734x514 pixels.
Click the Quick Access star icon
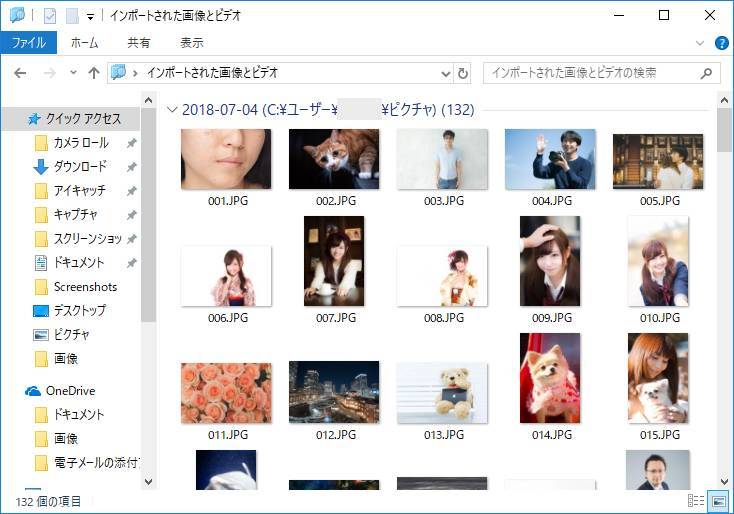[34, 119]
